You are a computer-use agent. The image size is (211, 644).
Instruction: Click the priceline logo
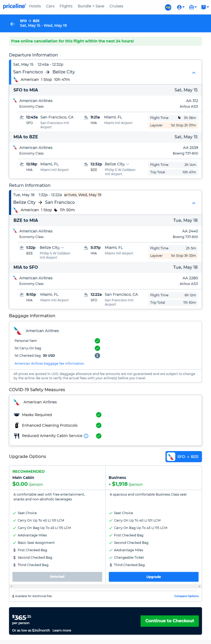[14, 6]
